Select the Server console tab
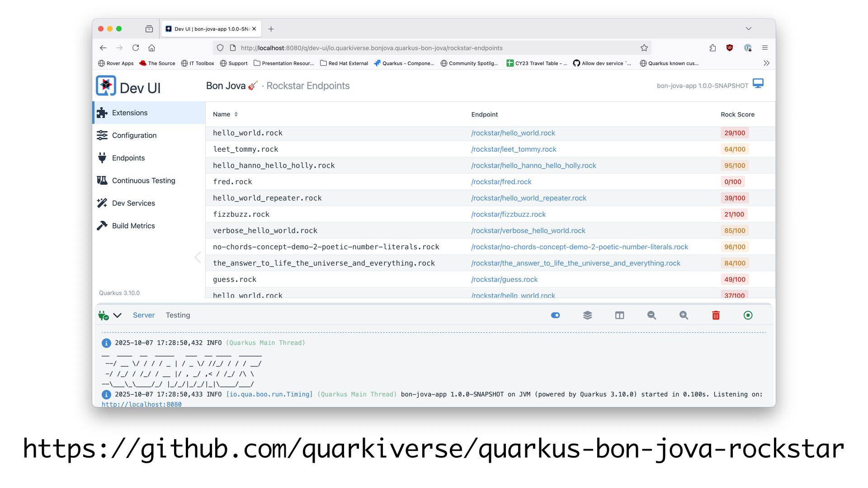 click(x=144, y=315)
